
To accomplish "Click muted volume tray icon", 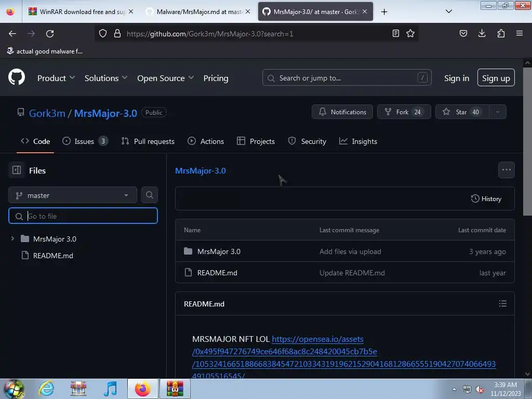I will click(x=480, y=389).
